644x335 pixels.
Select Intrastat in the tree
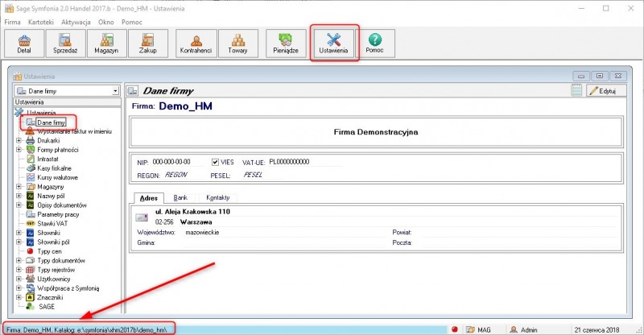click(x=47, y=159)
